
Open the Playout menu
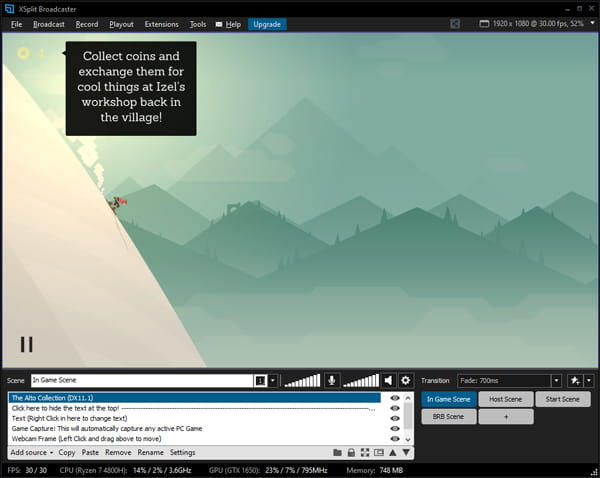(x=121, y=24)
